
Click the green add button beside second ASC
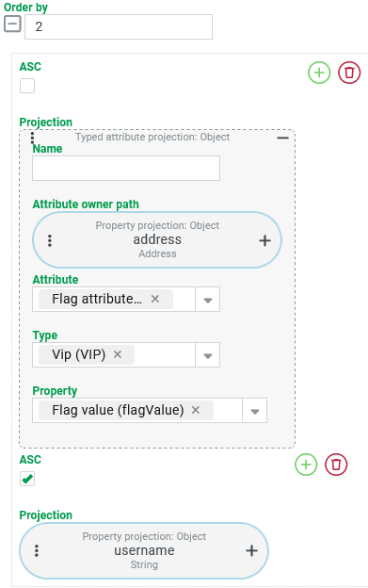(x=306, y=465)
